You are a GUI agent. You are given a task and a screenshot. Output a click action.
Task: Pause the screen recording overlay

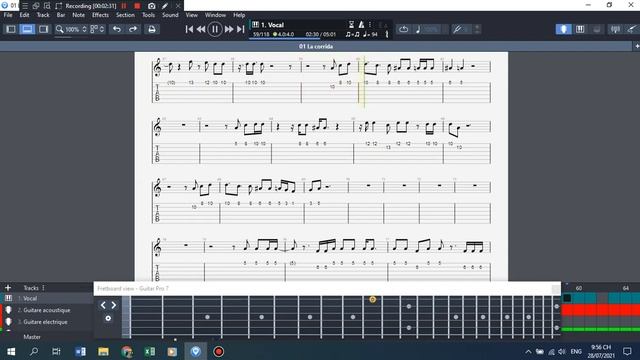pos(124,6)
